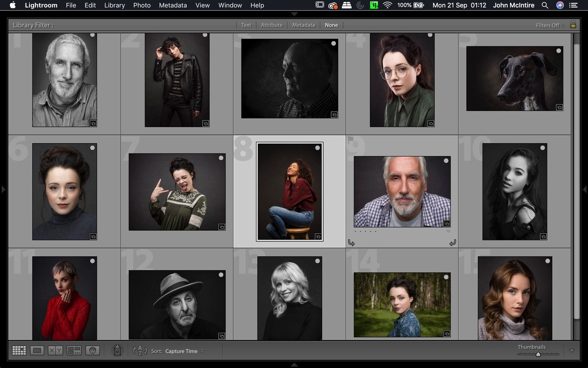Toggle the flag marker on photo 9
The image size is (588, 368).
351,139
